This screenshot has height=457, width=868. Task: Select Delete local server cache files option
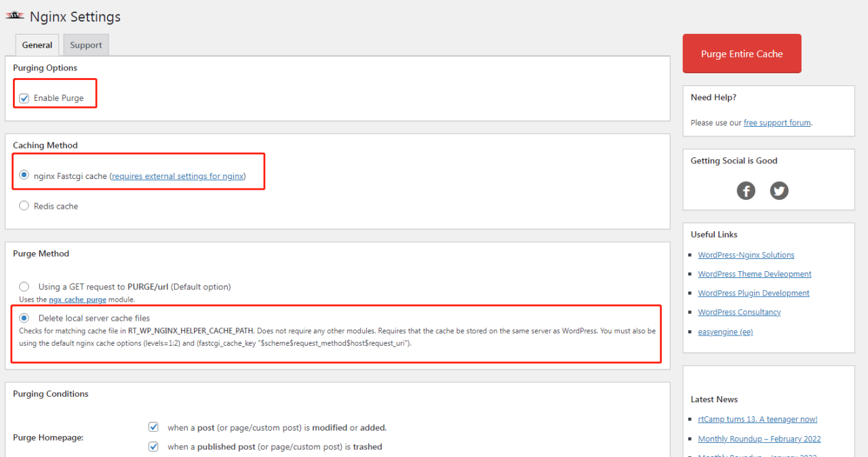click(24, 318)
